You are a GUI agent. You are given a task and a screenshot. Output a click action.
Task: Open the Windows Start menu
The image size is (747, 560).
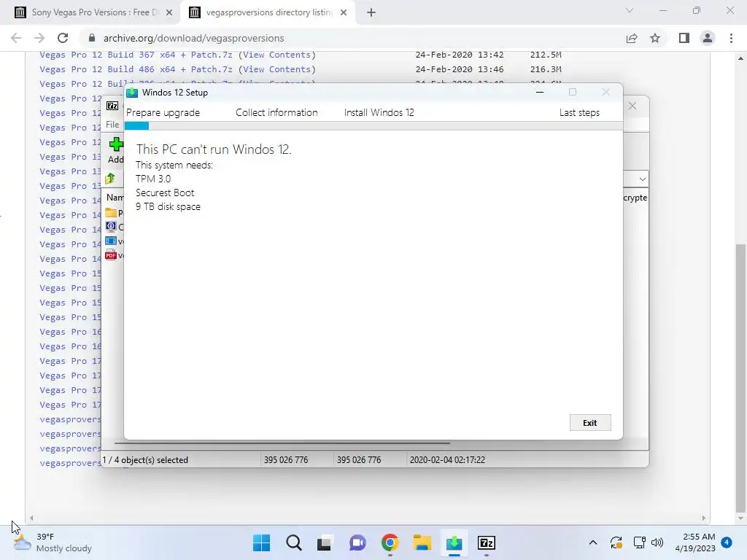click(262, 542)
